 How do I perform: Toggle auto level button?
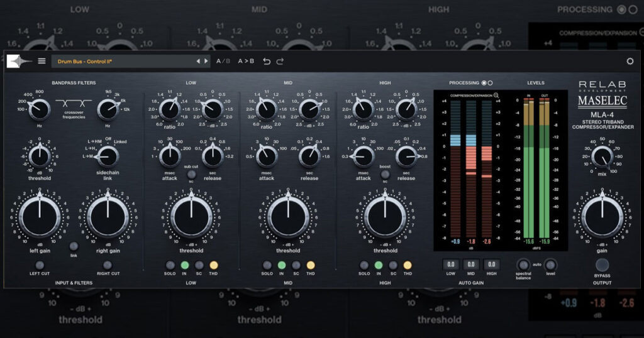point(550,264)
